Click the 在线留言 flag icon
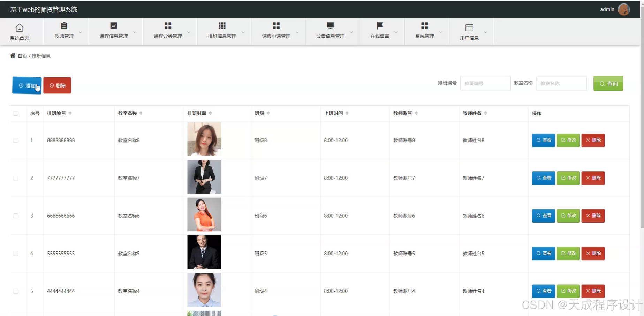The height and width of the screenshot is (316, 644). coord(380,26)
